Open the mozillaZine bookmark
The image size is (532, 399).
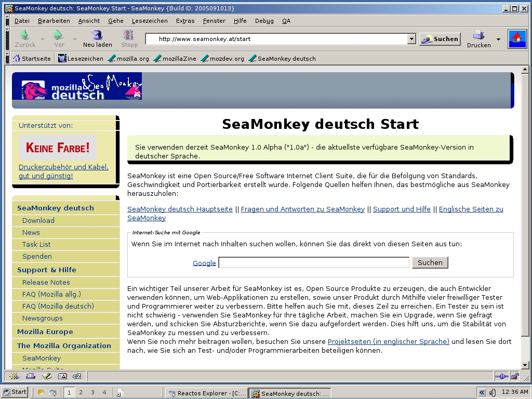[175, 58]
